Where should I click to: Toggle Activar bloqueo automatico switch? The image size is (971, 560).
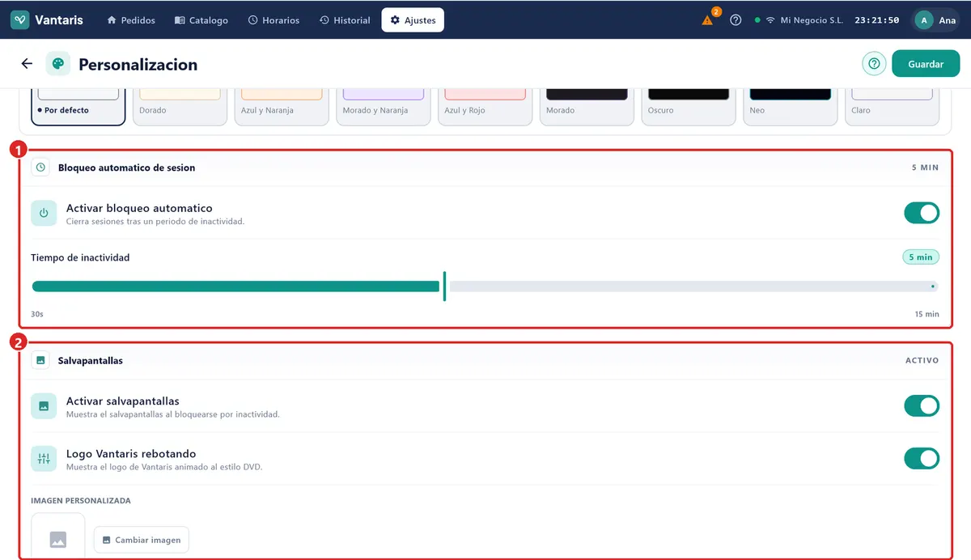(922, 213)
